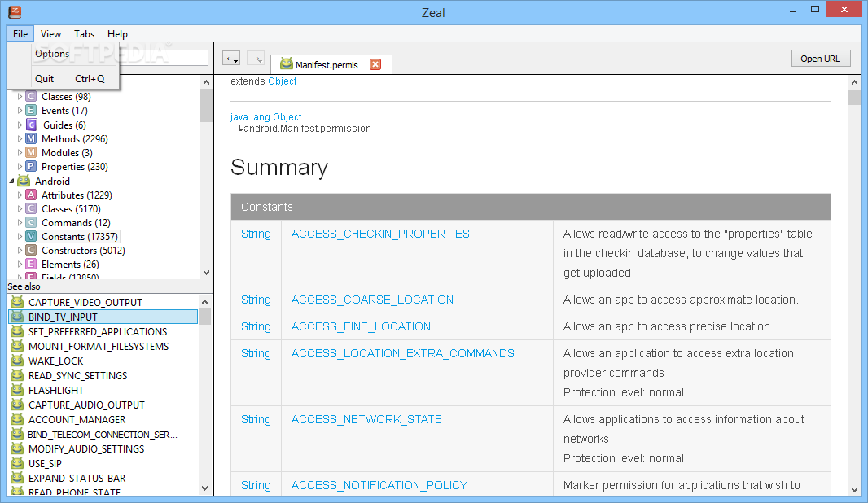The image size is (868, 503).
Task: Close the Manifest.permission tab
Action: click(x=375, y=64)
